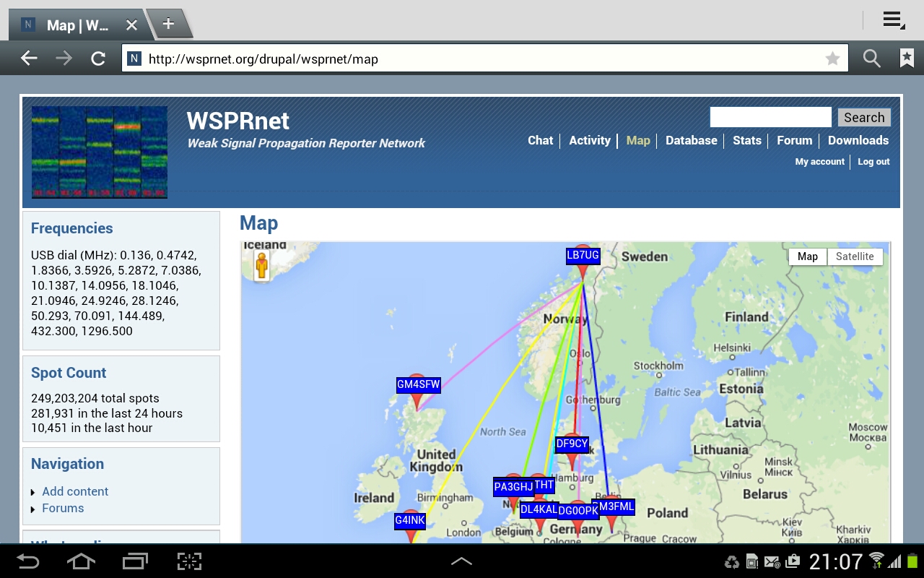Open the Add content link
Screen dimensions: 924x578
[x=75, y=491]
